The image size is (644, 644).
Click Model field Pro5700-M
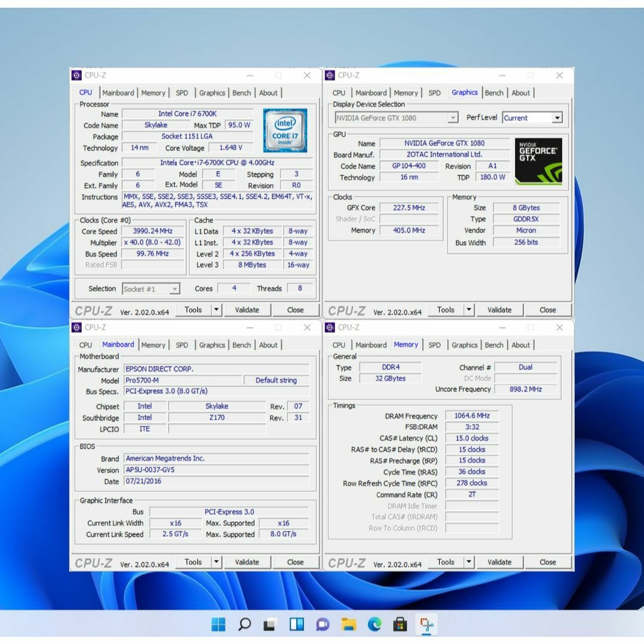pos(183,380)
